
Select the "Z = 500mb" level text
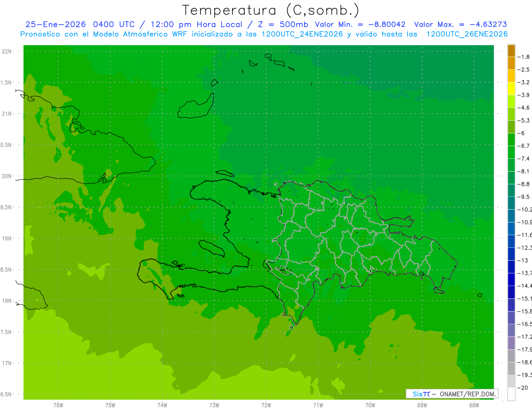point(282,24)
